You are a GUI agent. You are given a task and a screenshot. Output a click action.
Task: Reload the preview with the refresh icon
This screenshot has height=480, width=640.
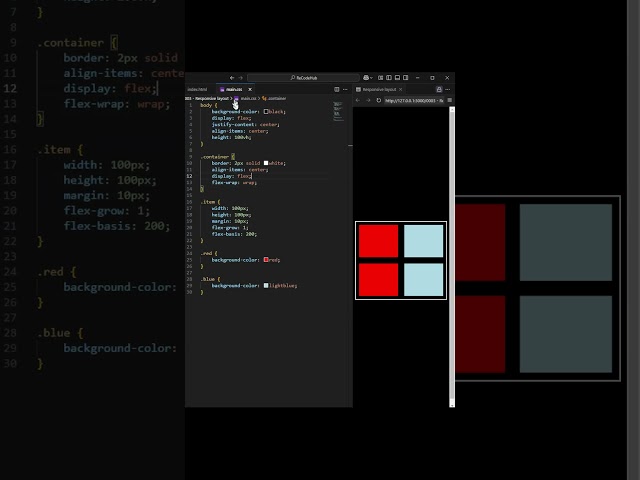click(378, 100)
